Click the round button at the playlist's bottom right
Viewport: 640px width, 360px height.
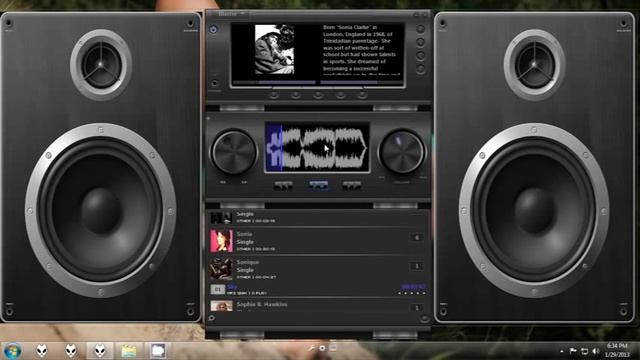424,319
